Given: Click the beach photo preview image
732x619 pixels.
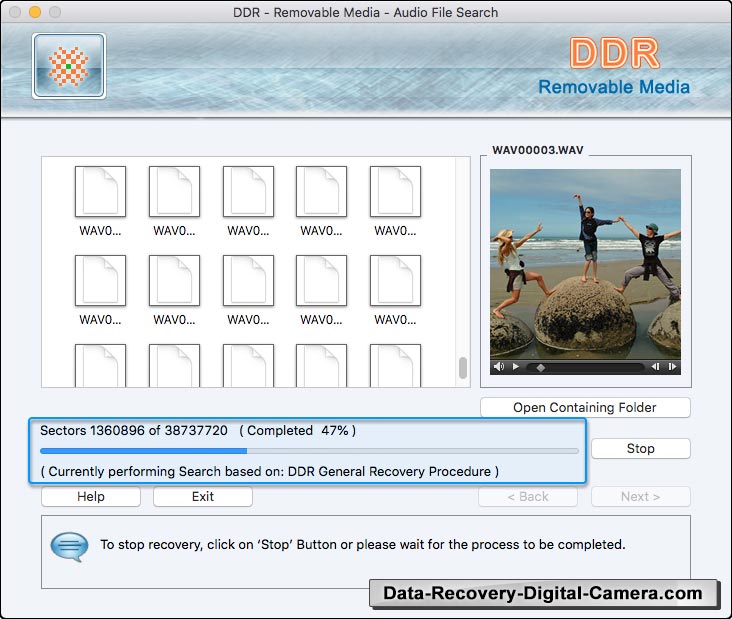Looking at the screenshot, I should pyautogui.click(x=585, y=264).
